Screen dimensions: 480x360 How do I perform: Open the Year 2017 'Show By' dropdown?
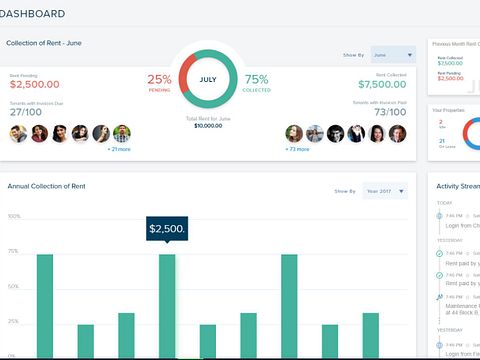[x=385, y=191]
